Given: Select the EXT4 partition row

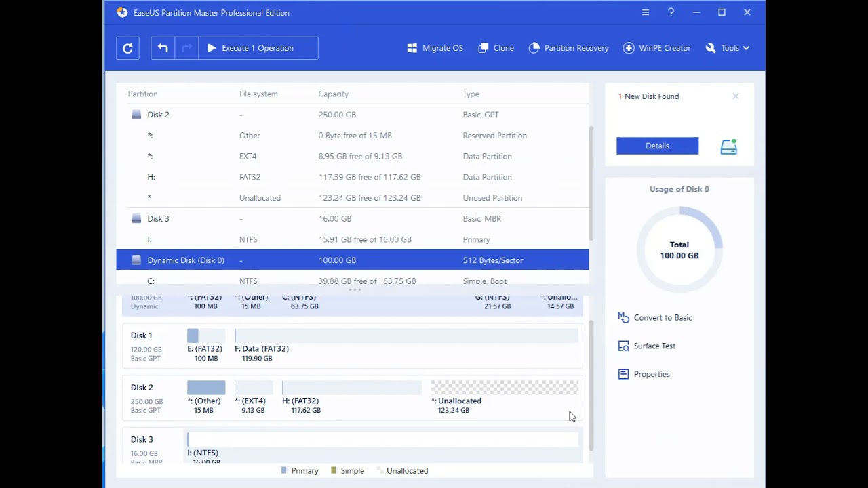Looking at the screenshot, I should 352,156.
